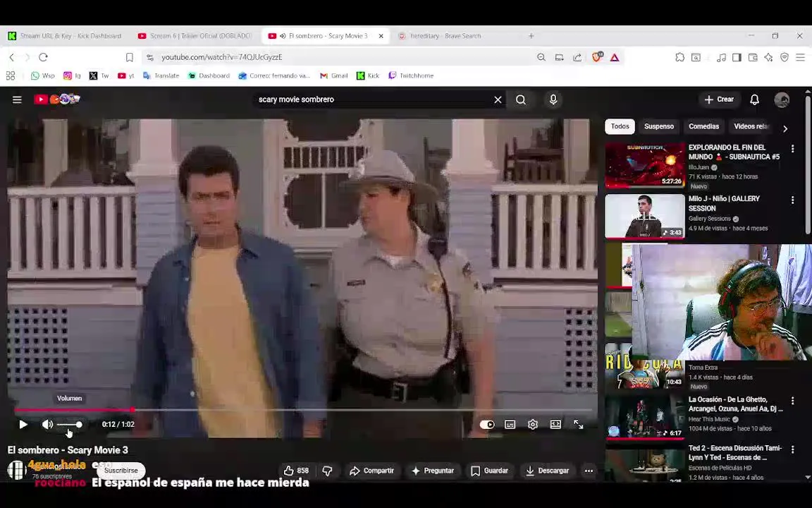This screenshot has width=812, height=508.
Task: Open options for La Ocasión video
Action: click(792, 401)
